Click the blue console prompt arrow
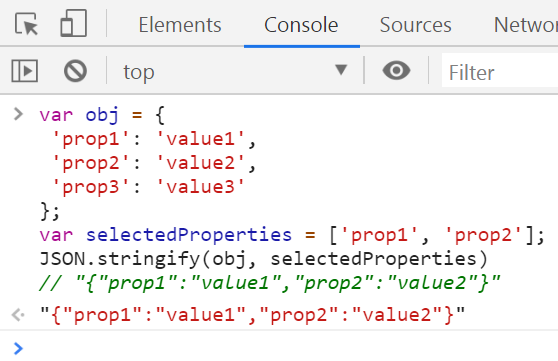The image size is (558, 361). (18, 348)
